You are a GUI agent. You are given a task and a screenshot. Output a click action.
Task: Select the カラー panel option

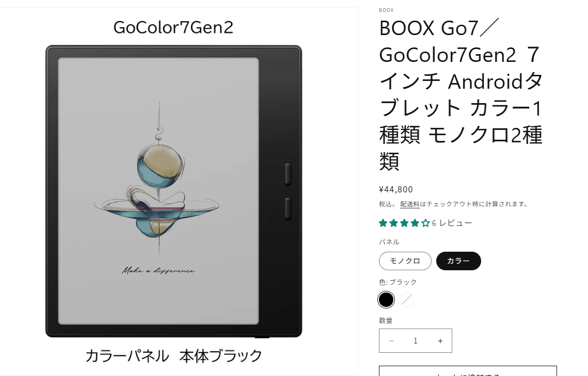(458, 261)
